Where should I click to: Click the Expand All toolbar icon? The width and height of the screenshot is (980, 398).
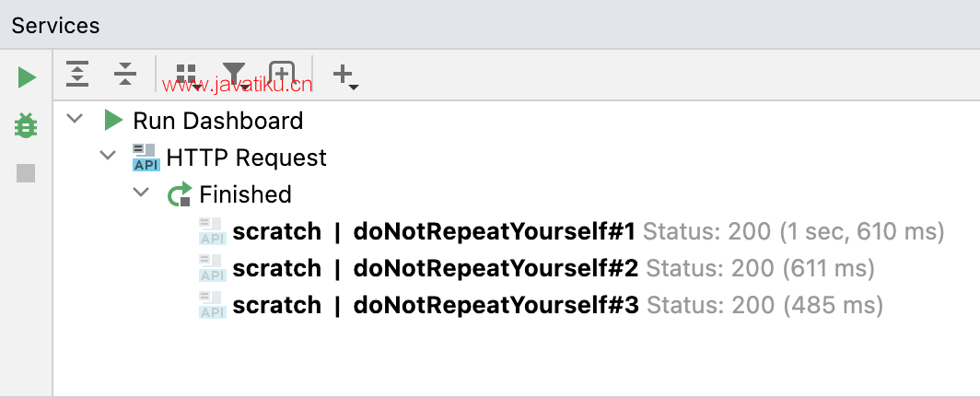(77, 74)
